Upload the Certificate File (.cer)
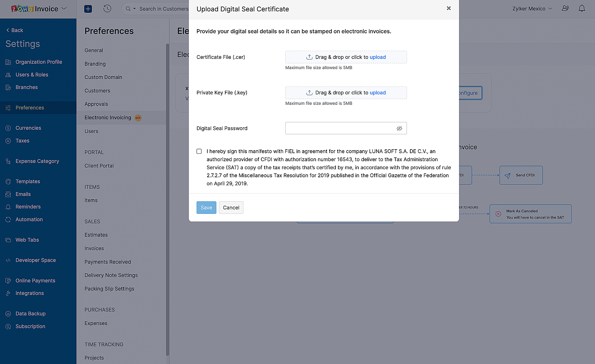Screen dimensions: 595x364 346,57
